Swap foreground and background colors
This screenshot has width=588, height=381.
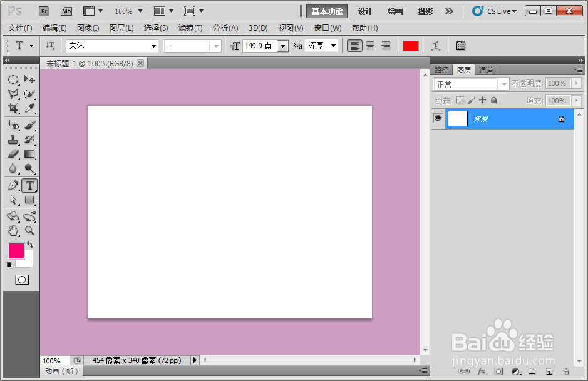click(30, 245)
